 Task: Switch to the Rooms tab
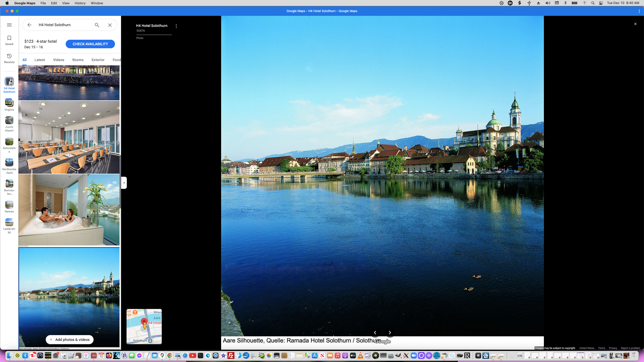coord(78,60)
